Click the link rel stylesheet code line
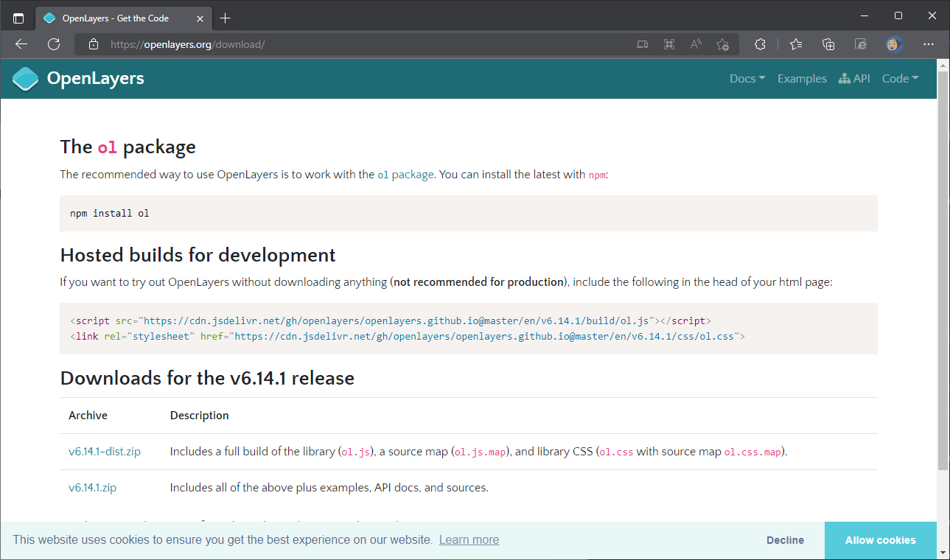The width and height of the screenshot is (950, 560). 408,337
